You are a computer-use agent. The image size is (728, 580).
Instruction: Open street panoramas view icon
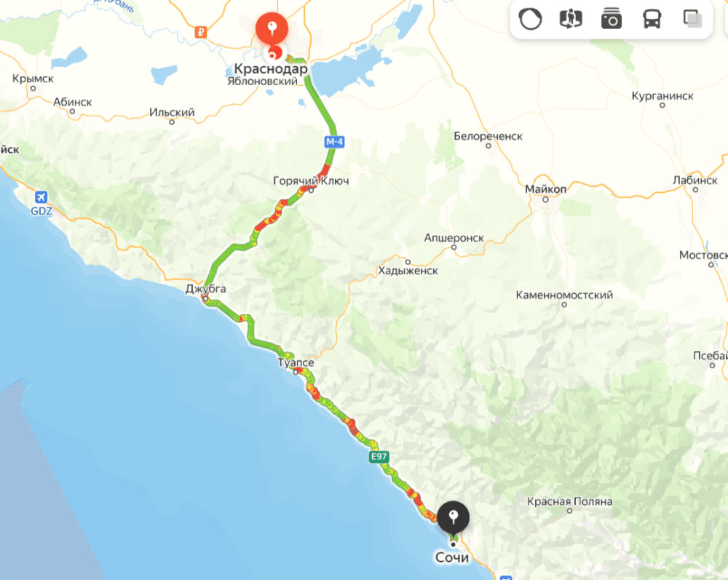[x=571, y=19]
